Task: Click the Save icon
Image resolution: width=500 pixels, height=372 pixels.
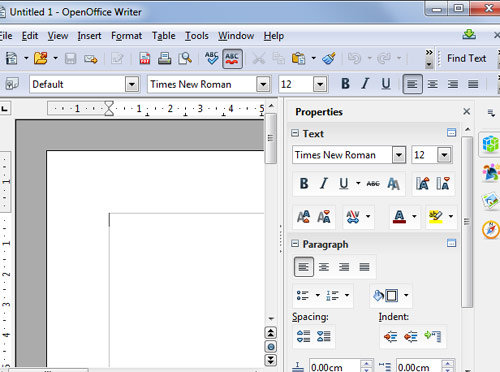Action: [x=70, y=59]
